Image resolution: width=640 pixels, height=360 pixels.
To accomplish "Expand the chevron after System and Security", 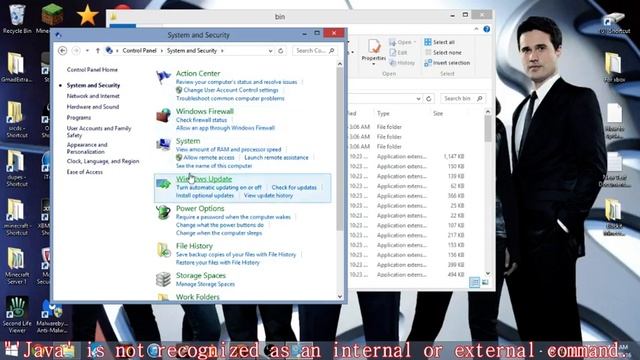I will 222,51.
